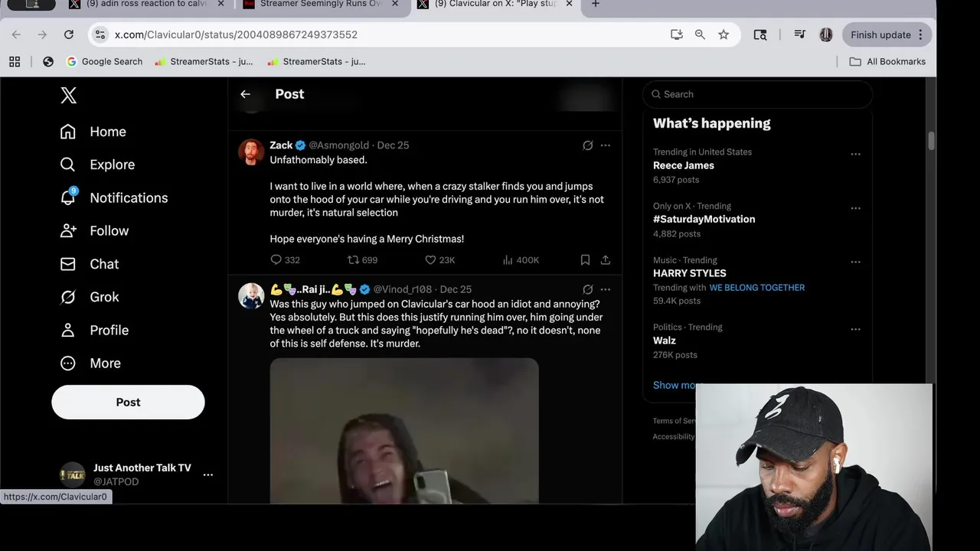Screen dimensions: 980x551
Task: Click the page vertical scrollbar
Action: click(x=931, y=142)
